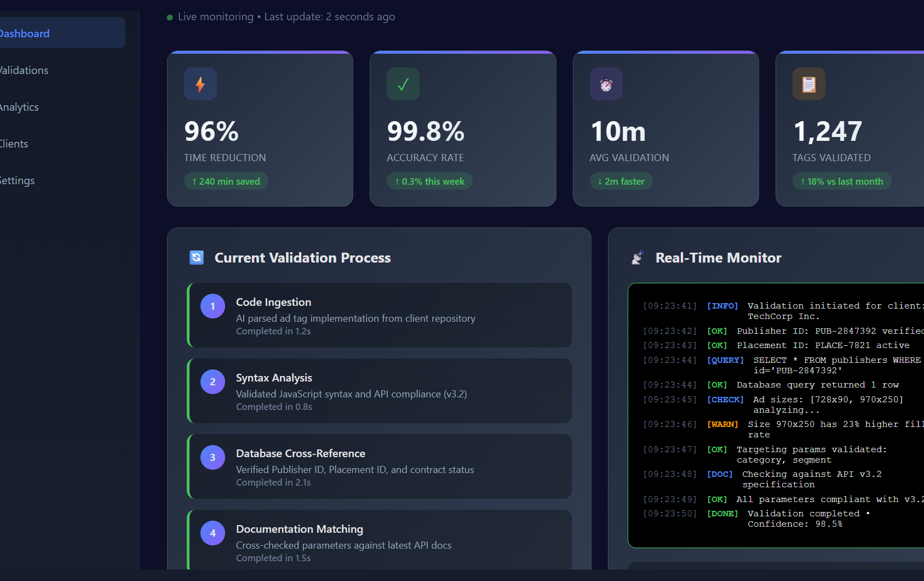
Task: Click the stopwatch Avg Validation icon
Action: 606,84
